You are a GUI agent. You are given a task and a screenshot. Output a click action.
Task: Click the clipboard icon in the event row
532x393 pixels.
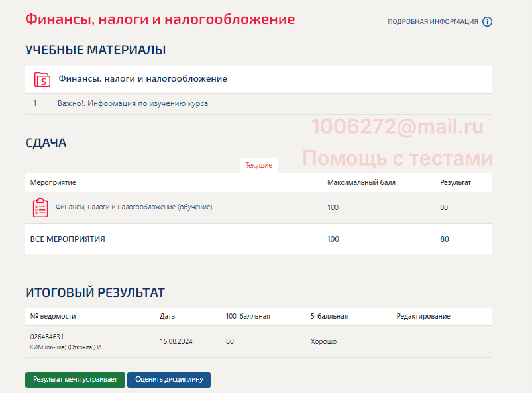40,208
